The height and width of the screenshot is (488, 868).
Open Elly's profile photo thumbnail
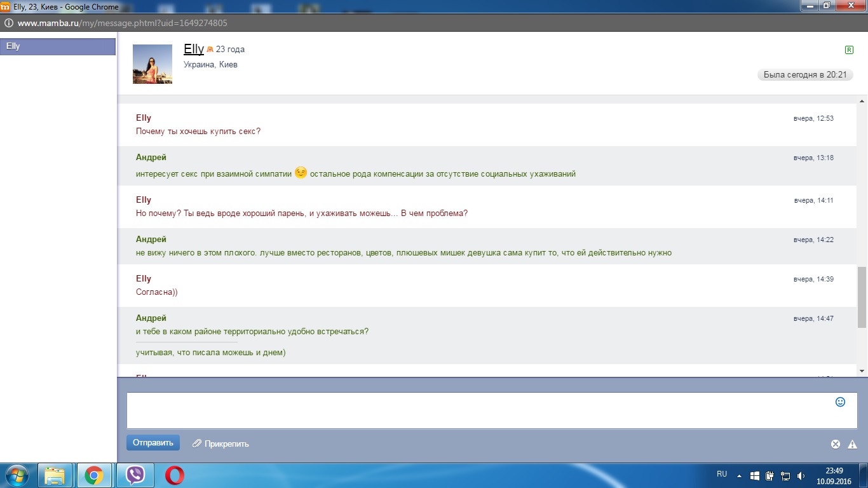pyautogui.click(x=153, y=64)
